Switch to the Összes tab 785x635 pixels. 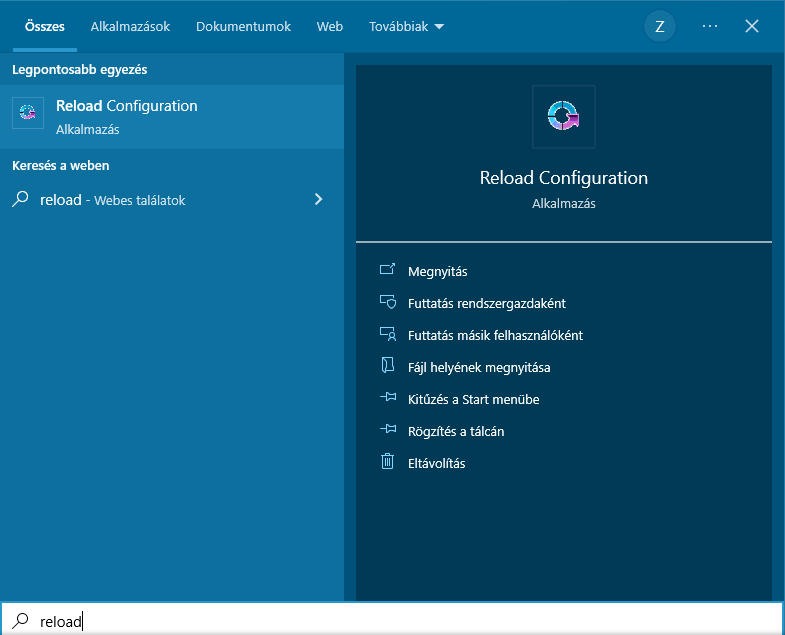point(45,27)
